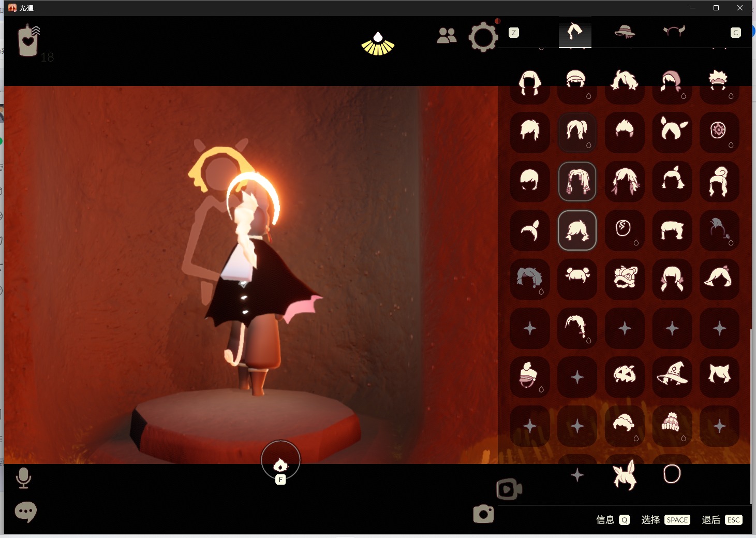Click the candle flame F button
This screenshot has width=756, height=538.
click(x=280, y=460)
